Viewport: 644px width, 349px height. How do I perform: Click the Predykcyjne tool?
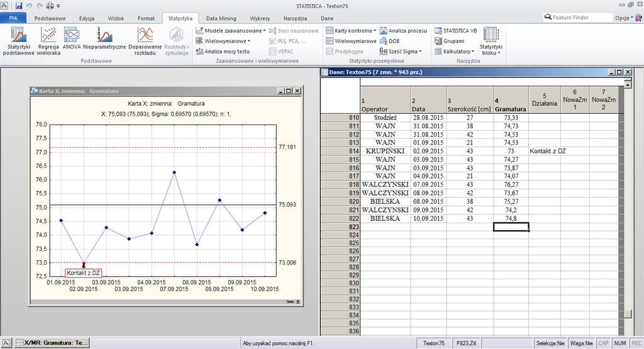[x=345, y=52]
